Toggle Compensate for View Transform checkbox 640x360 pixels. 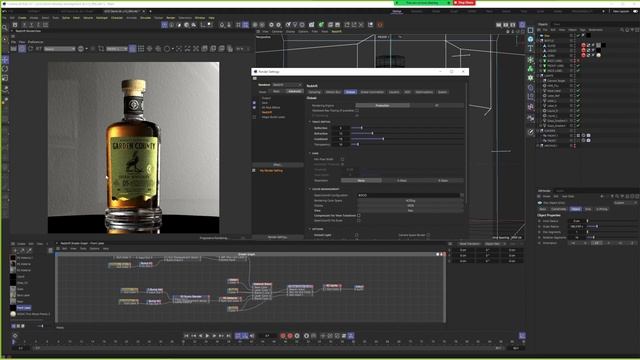(359, 216)
